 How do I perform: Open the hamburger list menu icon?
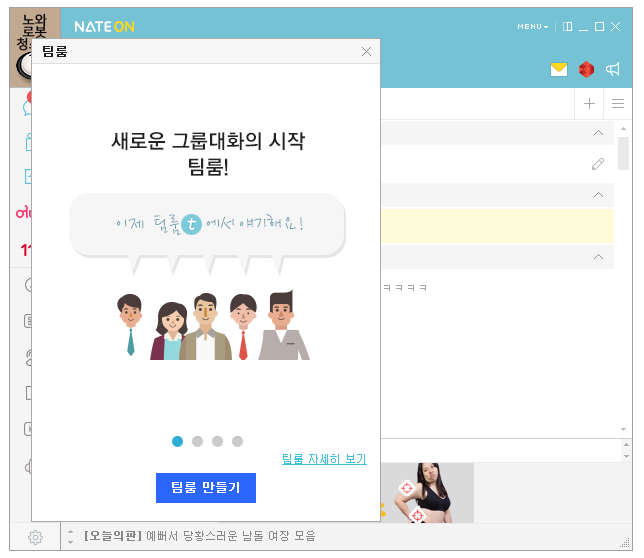[x=618, y=103]
